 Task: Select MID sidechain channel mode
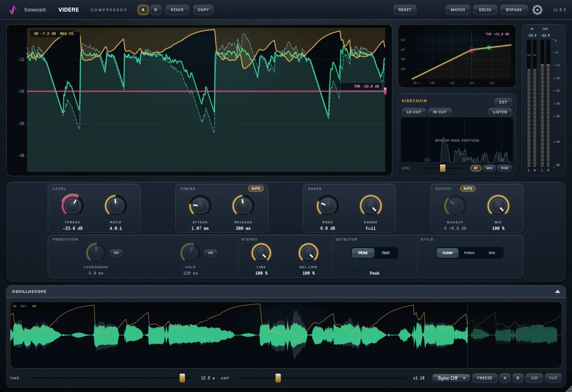pos(489,168)
